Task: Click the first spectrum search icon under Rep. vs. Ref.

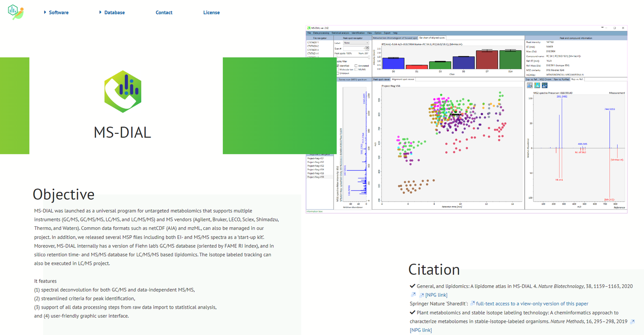Action: click(x=530, y=85)
